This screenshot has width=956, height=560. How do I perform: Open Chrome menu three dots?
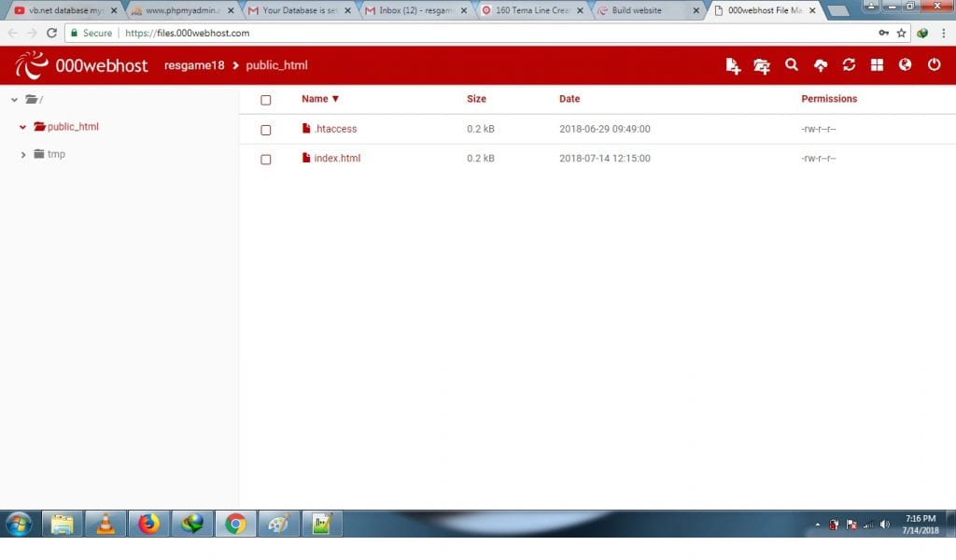pyautogui.click(x=943, y=33)
